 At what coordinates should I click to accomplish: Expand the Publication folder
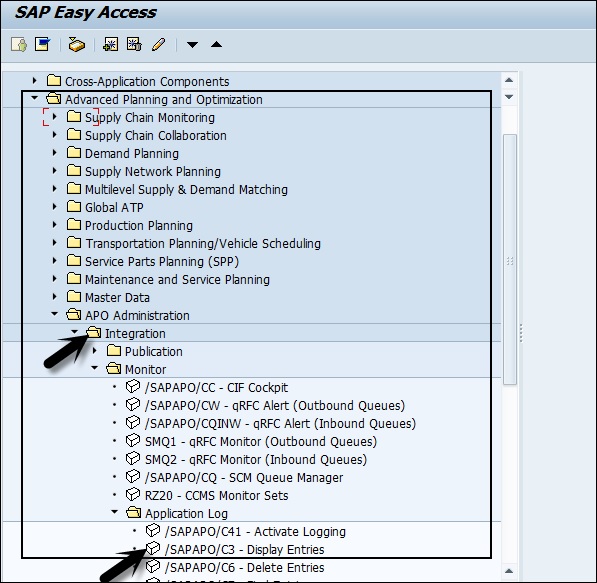(x=95, y=350)
